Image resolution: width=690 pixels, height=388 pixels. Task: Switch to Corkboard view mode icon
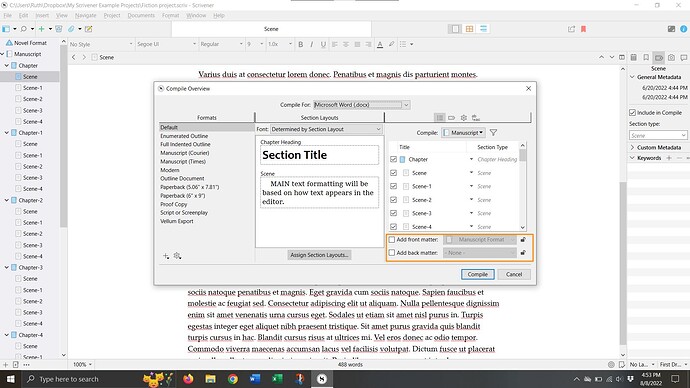470,29
